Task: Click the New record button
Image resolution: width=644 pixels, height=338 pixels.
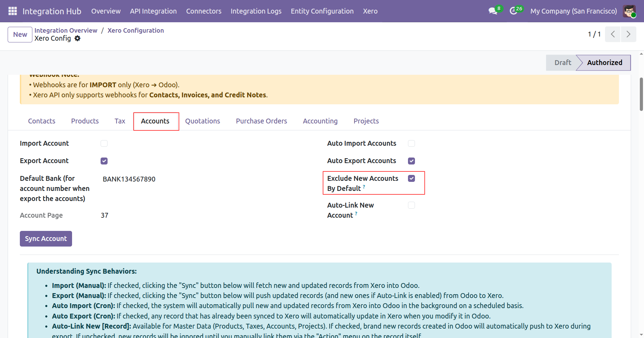Action: click(20, 34)
